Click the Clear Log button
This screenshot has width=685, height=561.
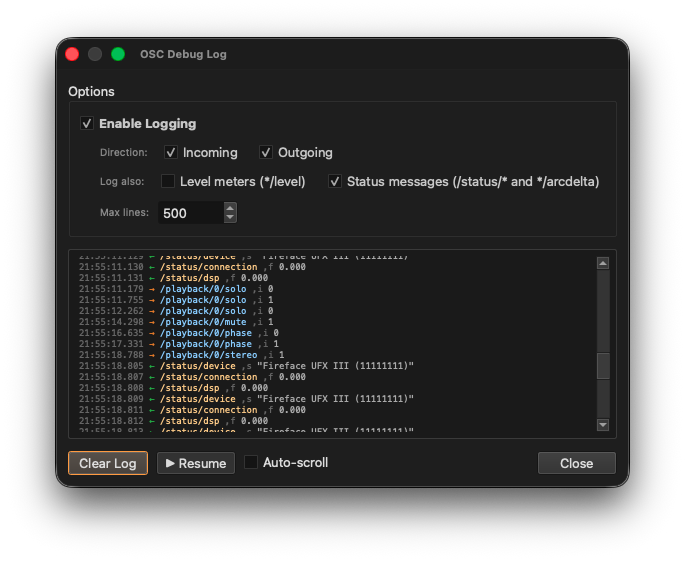click(108, 463)
